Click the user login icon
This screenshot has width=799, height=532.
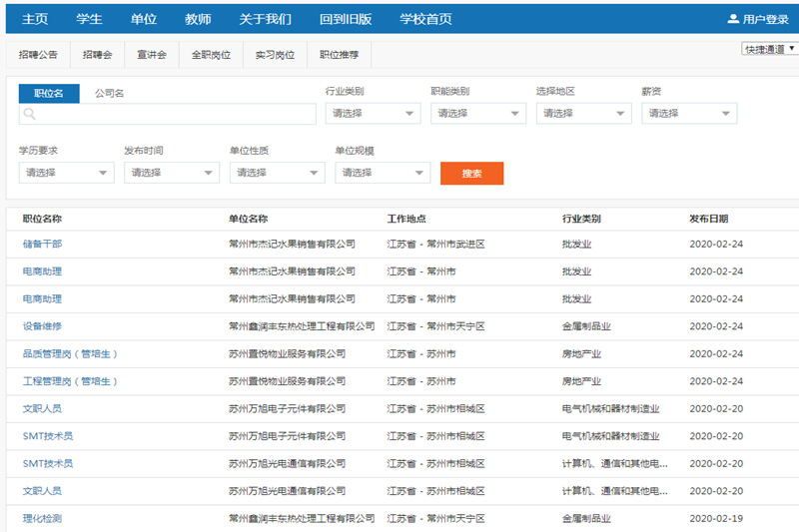(733, 19)
